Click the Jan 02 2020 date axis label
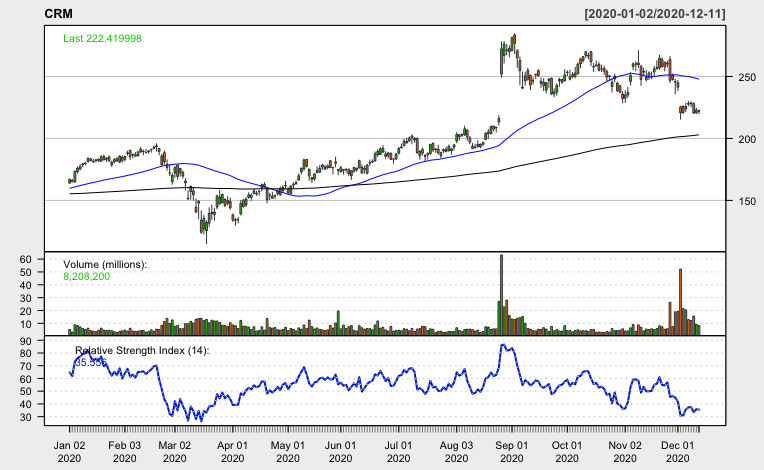The width and height of the screenshot is (764, 470). (x=69, y=452)
